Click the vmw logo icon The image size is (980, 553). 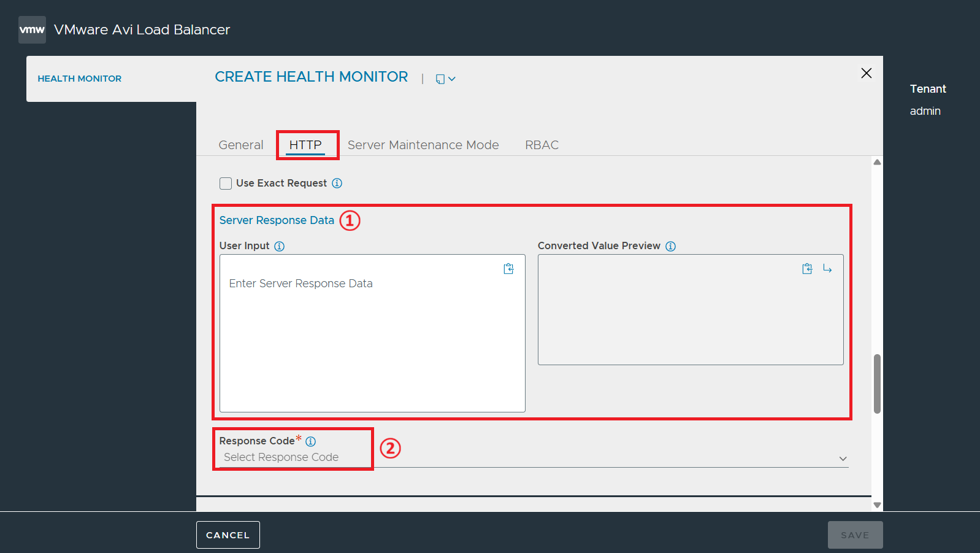pos(32,29)
